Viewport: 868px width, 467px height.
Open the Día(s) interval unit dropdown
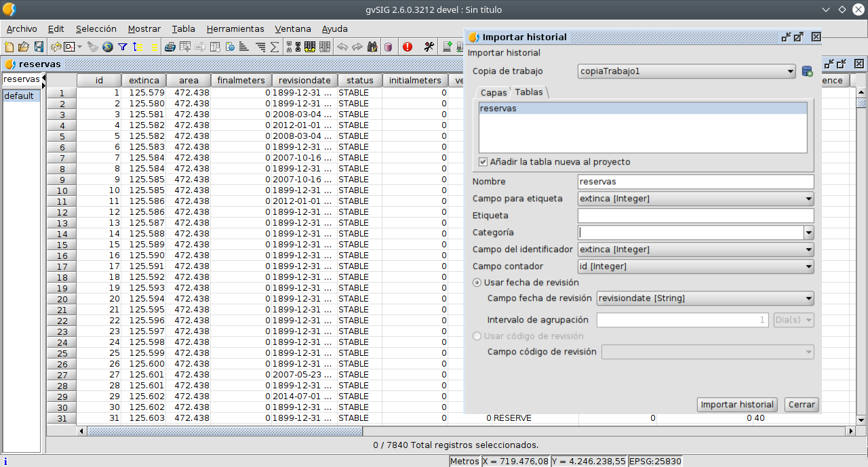[793, 320]
